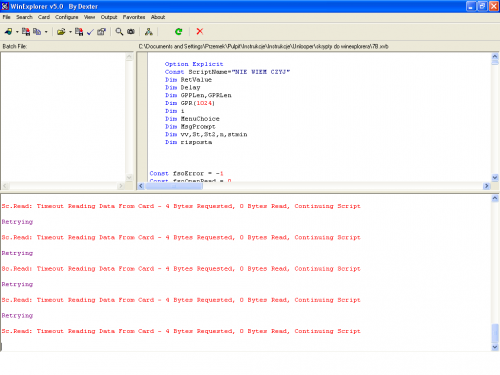Click the magnifying glass search icon
500x375 pixels.
(x=119, y=32)
